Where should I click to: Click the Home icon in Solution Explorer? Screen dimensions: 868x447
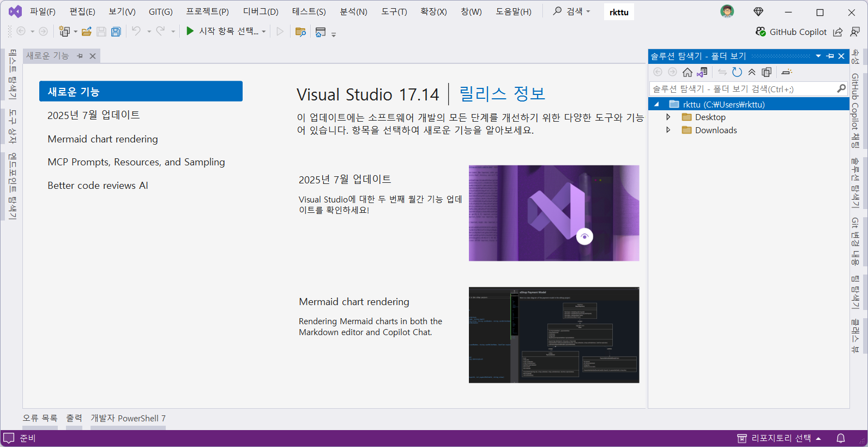point(688,72)
